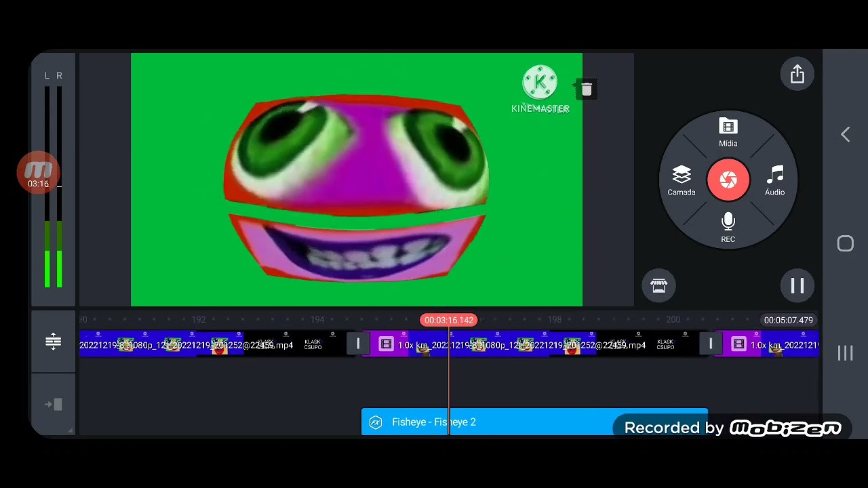The image size is (868, 488).
Task: Click ruler mark 198 on timeline
Action: [x=555, y=319]
